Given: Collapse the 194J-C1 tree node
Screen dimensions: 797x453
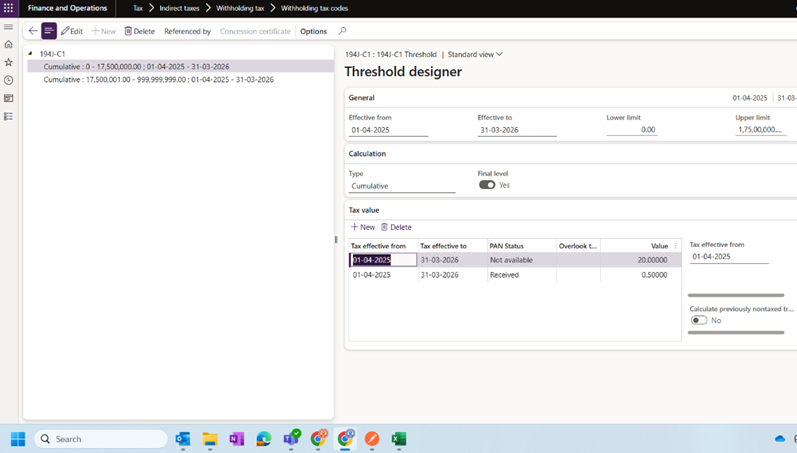Looking at the screenshot, I should coord(30,54).
